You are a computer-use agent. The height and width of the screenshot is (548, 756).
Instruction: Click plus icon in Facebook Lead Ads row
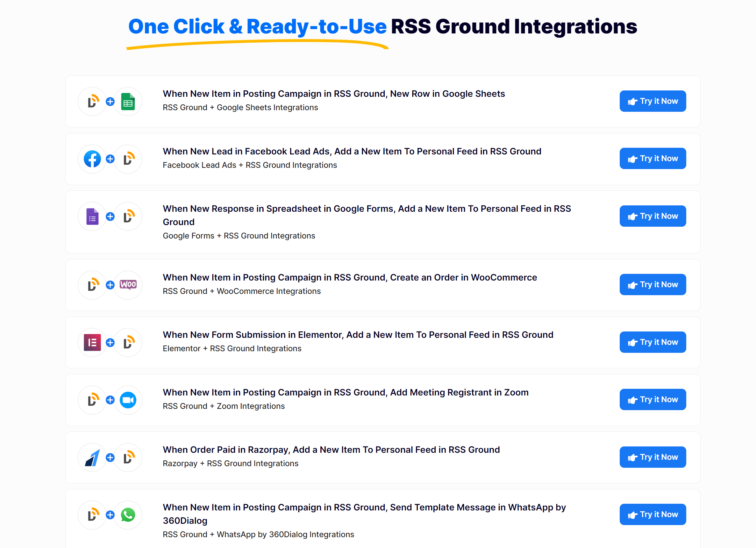pyautogui.click(x=110, y=159)
